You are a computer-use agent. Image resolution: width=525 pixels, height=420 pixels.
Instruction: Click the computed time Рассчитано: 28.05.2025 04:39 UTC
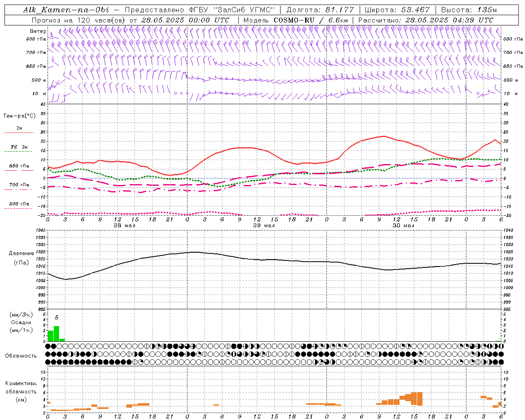(426, 20)
